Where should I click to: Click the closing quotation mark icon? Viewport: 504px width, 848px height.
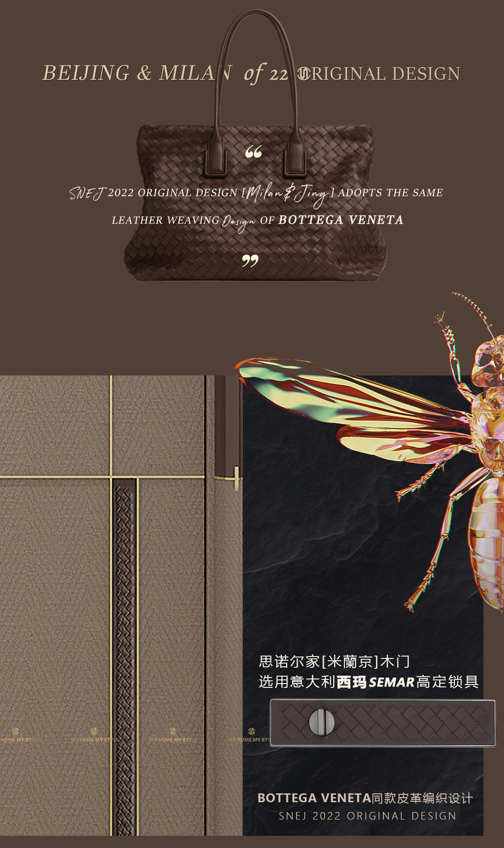click(250, 261)
